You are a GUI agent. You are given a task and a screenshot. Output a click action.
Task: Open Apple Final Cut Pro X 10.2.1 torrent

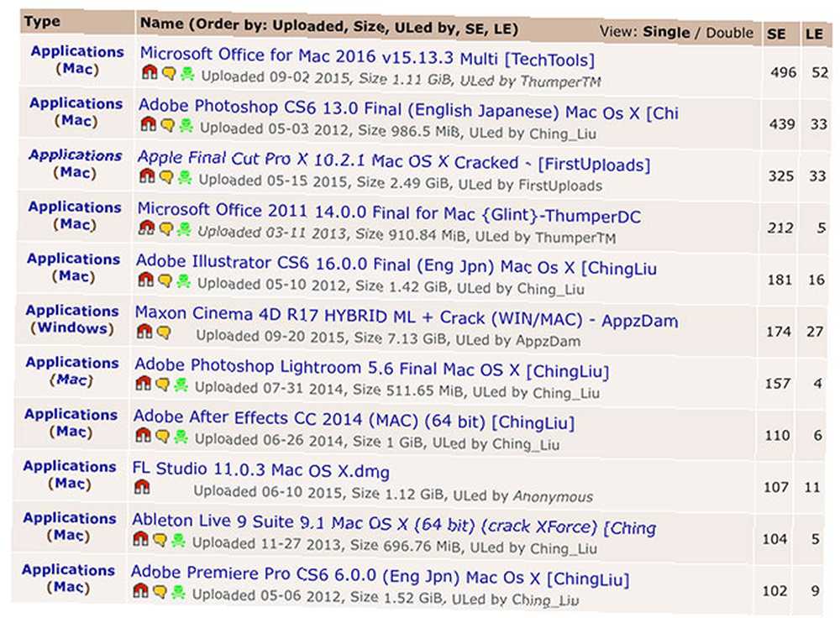(x=394, y=161)
